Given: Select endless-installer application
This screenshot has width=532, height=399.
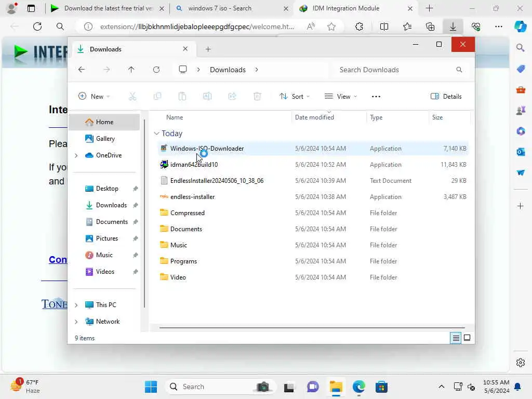Looking at the screenshot, I should [x=313, y=197].
